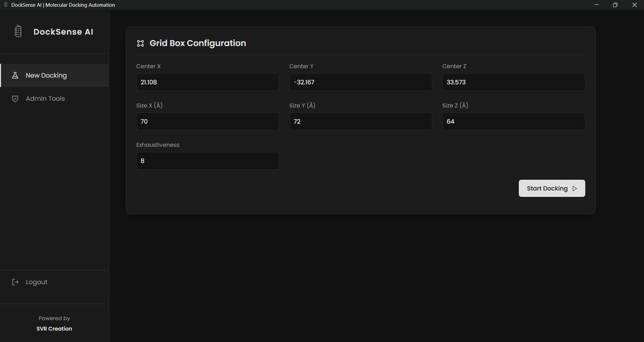The image size is (644, 342).
Task: Click the Size X (Å) label
Action: pos(149,105)
